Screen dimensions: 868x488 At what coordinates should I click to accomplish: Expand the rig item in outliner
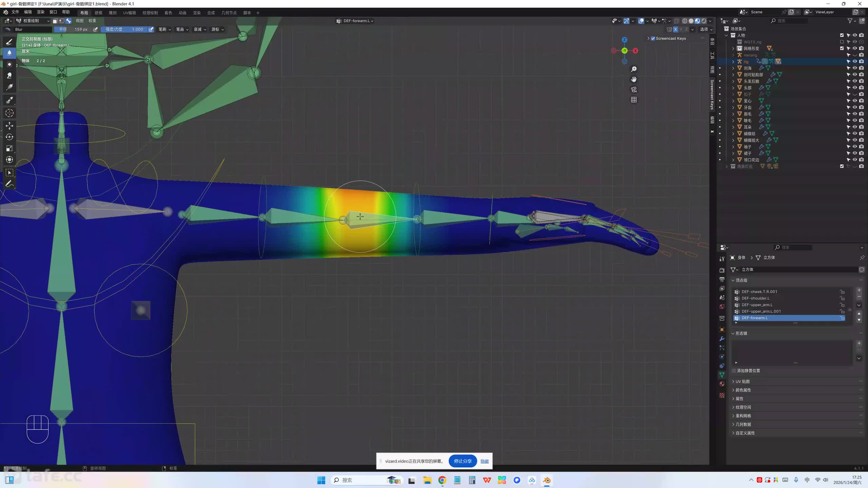(x=733, y=62)
